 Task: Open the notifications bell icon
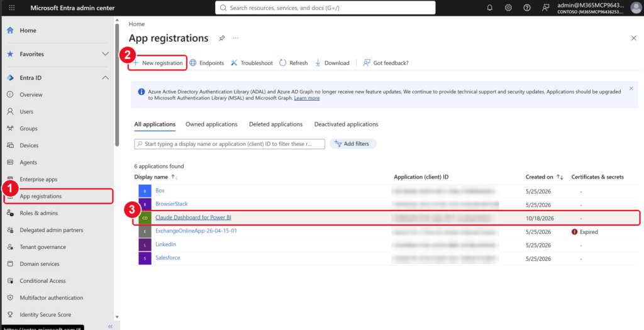489,8
